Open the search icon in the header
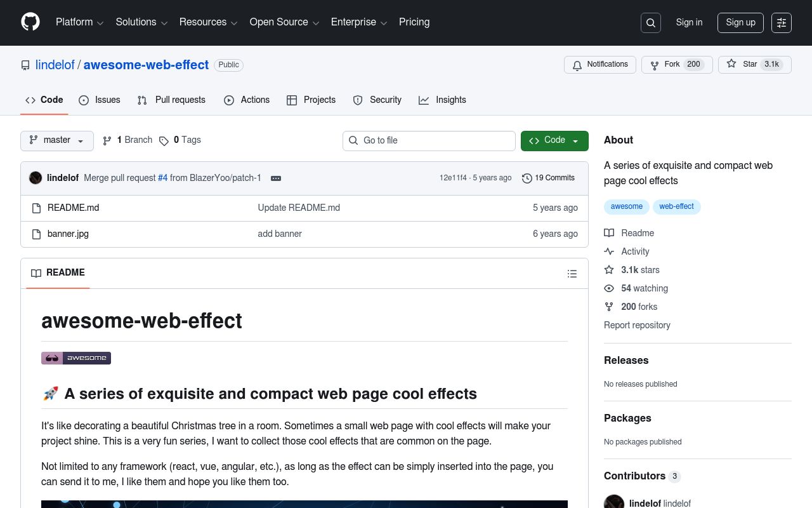 pyautogui.click(x=651, y=23)
